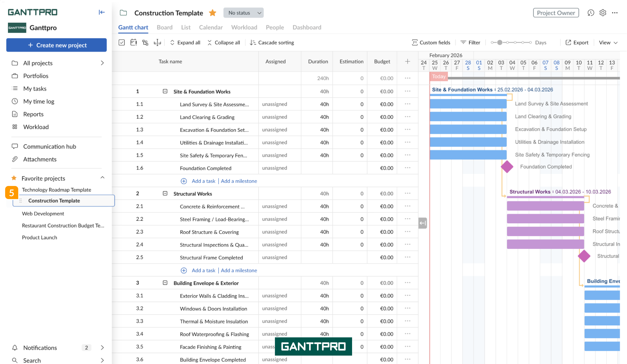Click the critical path calendar toolbar icon

133,43
